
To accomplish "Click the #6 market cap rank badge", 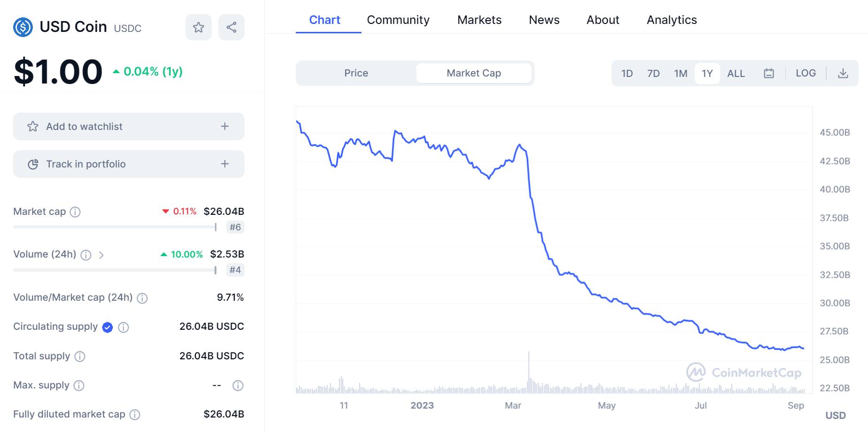I will pyautogui.click(x=235, y=227).
